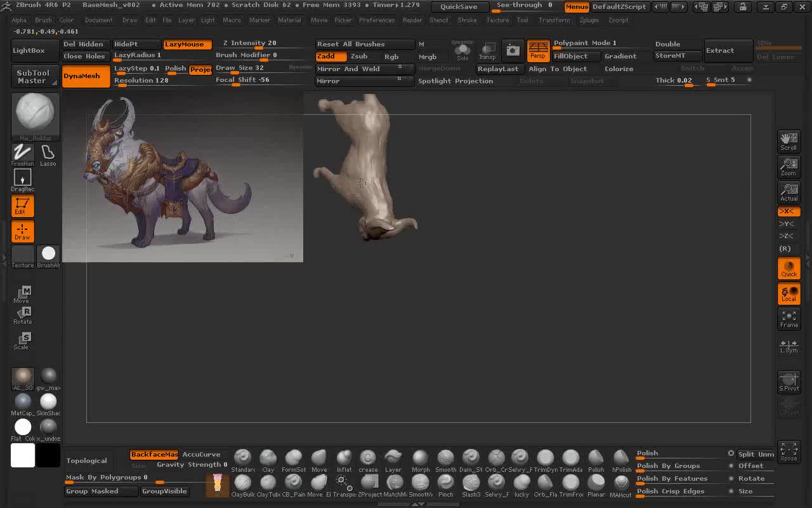Toggle LazyMouse on or off
The image size is (812, 508).
click(x=187, y=44)
